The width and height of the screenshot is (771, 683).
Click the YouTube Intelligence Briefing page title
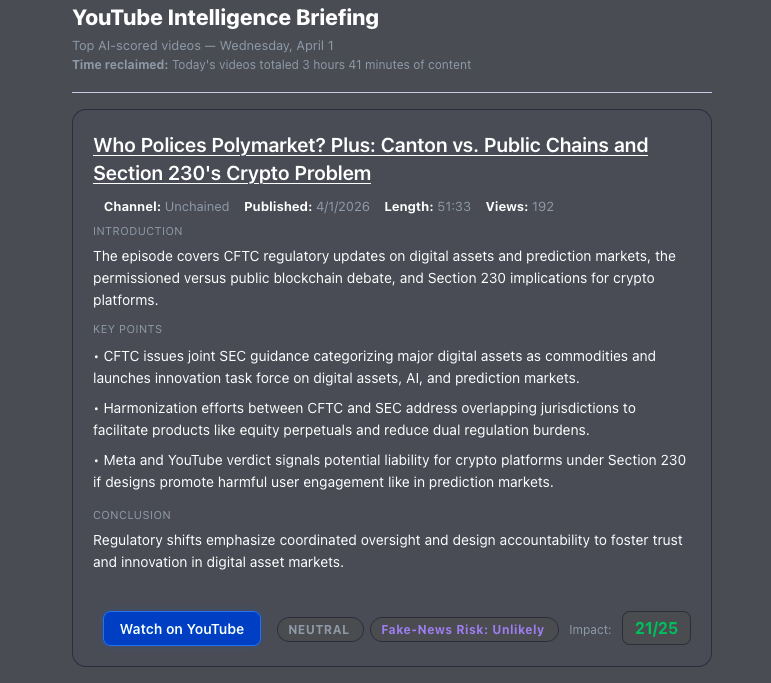pos(225,18)
